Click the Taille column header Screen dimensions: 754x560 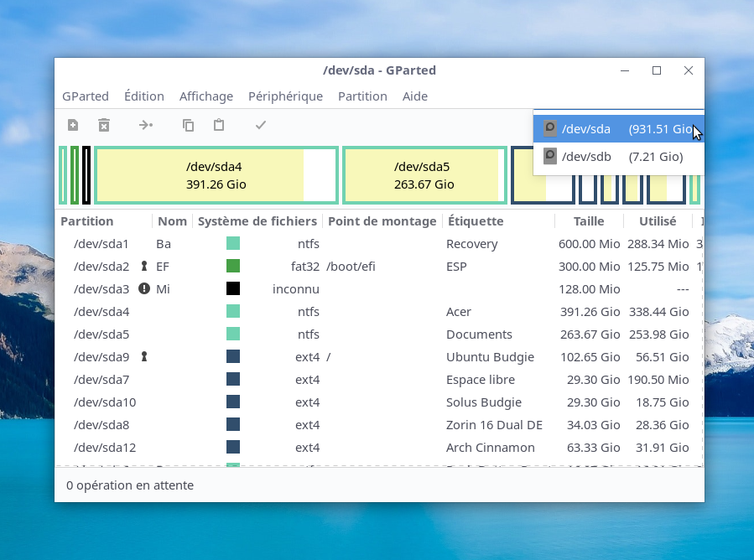(x=589, y=221)
